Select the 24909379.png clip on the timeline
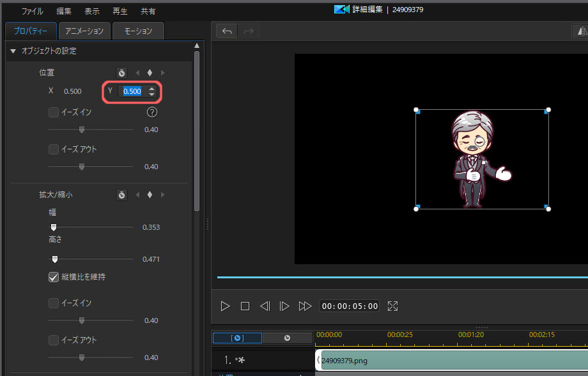The height and width of the screenshot is (376, 588). [x=447, y=361]
